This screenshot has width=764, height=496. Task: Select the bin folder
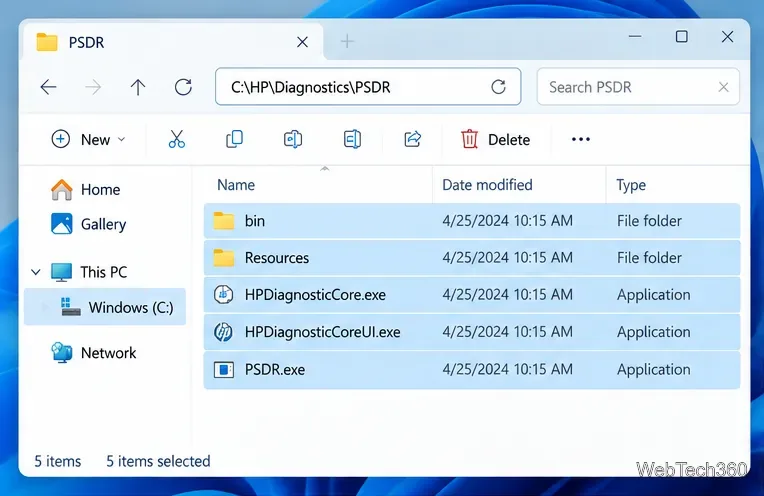pyautogui.click(x=472, y=221)
